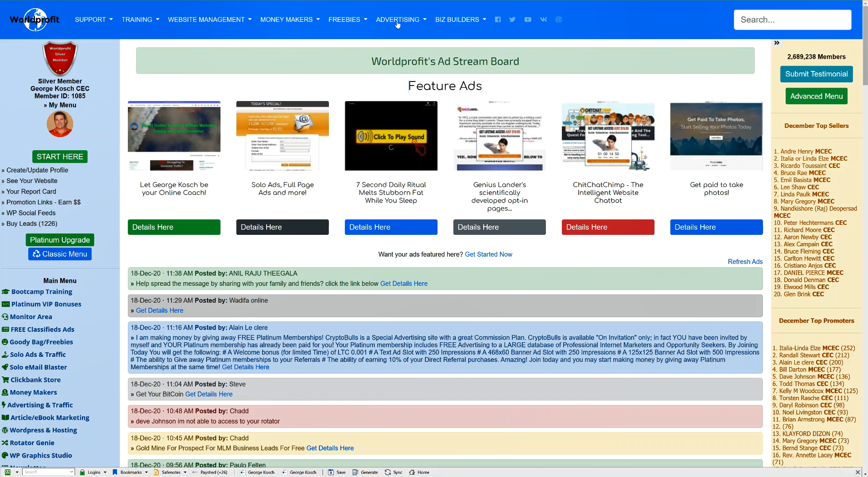Click the Genius Lander's ad thumbnail
Viewport: 868px width, 477px height.
500,136
